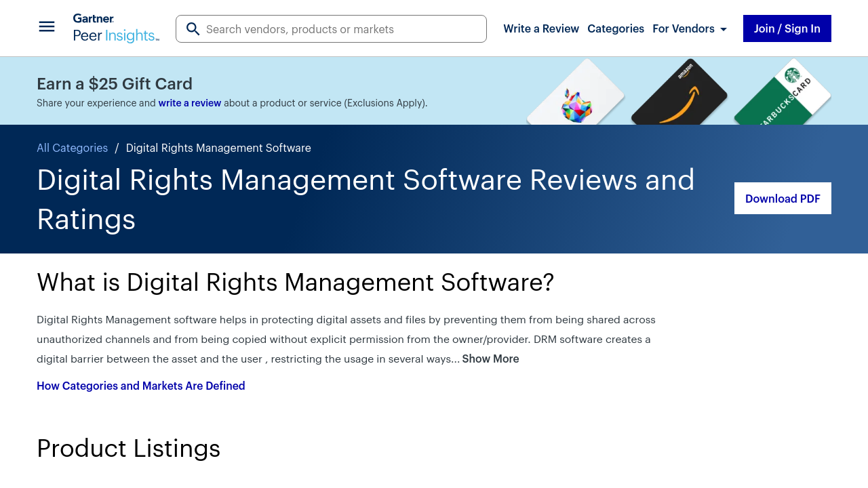Viewport: 868px width, 488px height.
Task: Expand the For Vendors menu
Action: click(683, 28)
